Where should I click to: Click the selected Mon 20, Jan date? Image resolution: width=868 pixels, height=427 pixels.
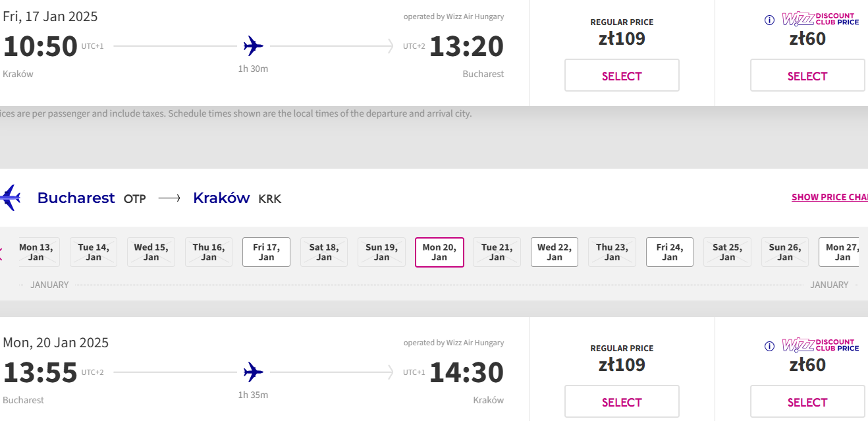439,252
